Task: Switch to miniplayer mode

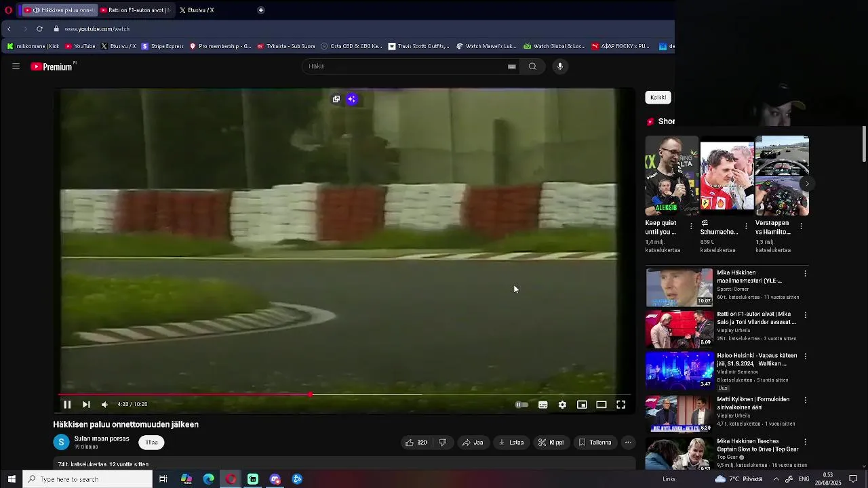Action: point(582,405)
